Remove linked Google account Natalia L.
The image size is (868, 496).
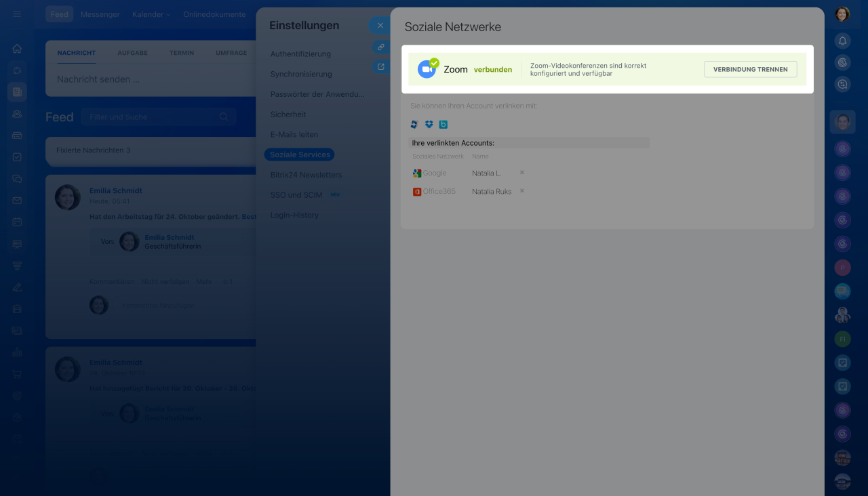(522, 173)
